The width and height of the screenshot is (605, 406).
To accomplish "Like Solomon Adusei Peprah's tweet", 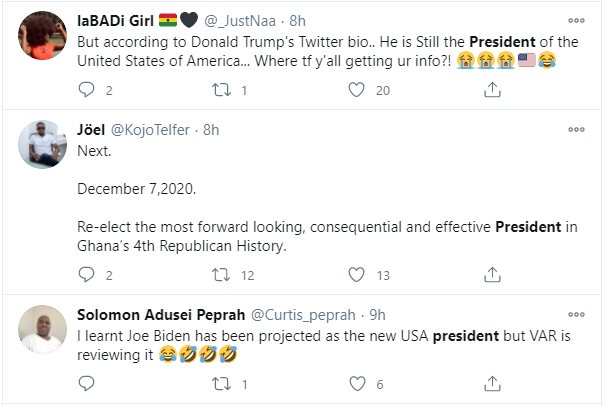I will 357,383.
